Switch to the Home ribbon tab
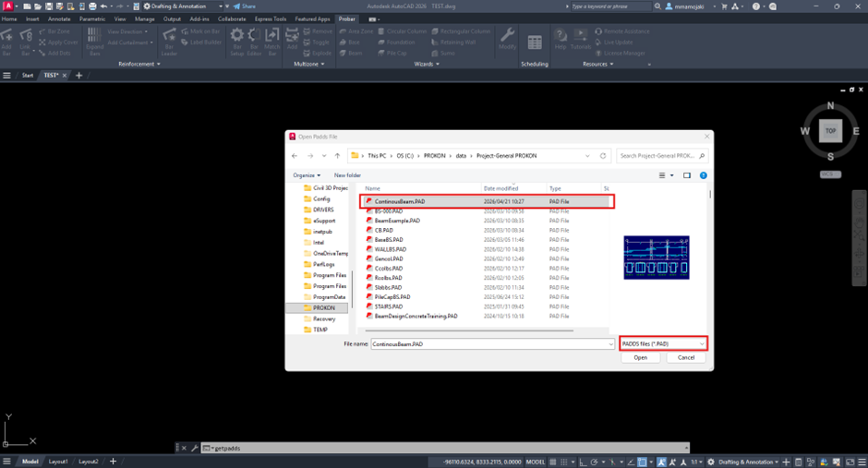868x468 pixels. click(9, 18)
